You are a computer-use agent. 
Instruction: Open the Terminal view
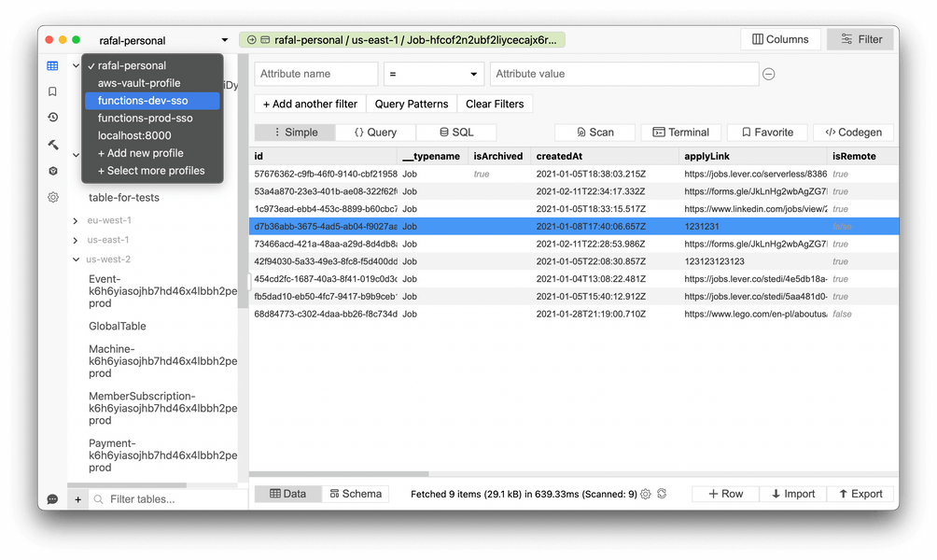pos(681,132)
